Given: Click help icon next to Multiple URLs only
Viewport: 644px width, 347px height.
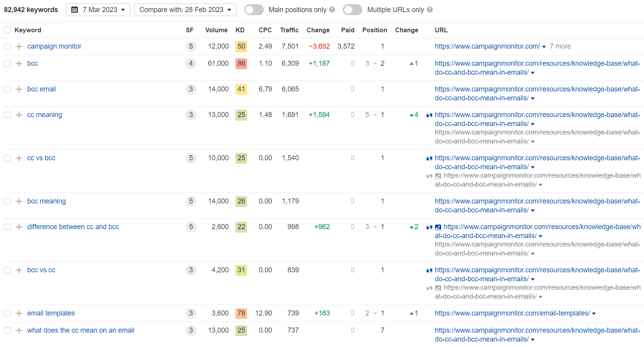Looking at the screenshot, I should coord(430,10).
